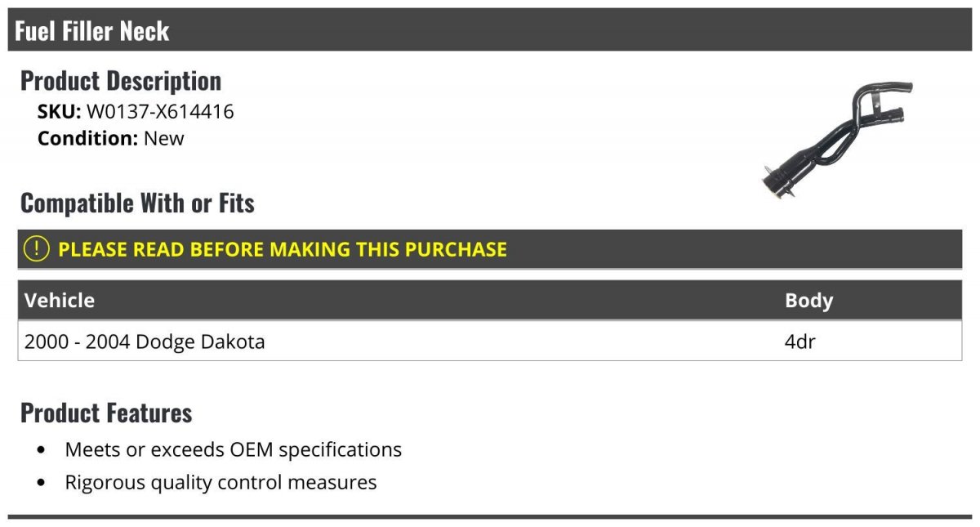Click the 4dr body cell

(800, 341)
